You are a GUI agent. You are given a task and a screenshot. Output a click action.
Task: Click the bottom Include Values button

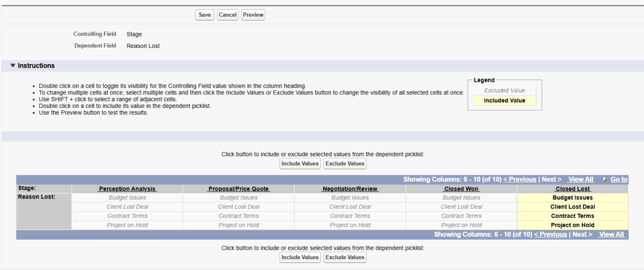pyautogui.click(x=300, y=257)
